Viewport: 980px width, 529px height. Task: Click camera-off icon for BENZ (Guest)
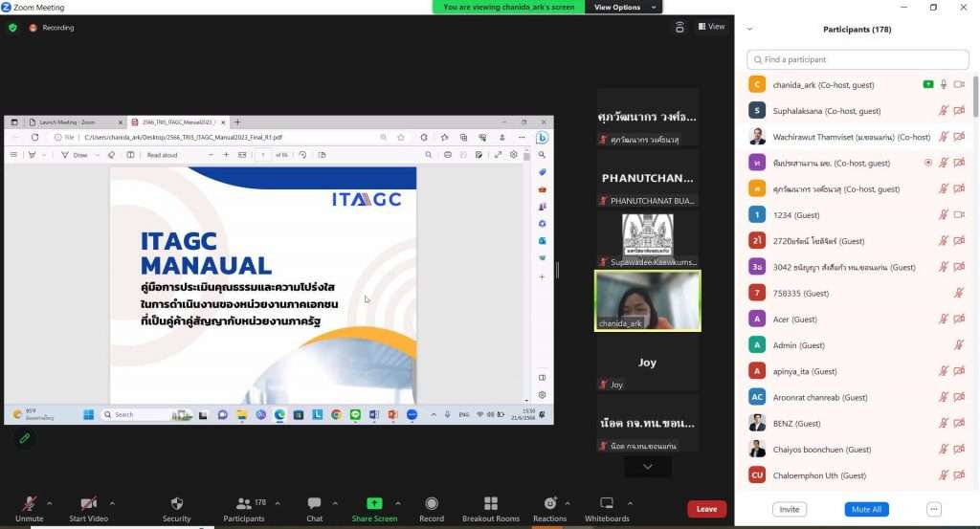pyautogui.click(x=959, y=424)
